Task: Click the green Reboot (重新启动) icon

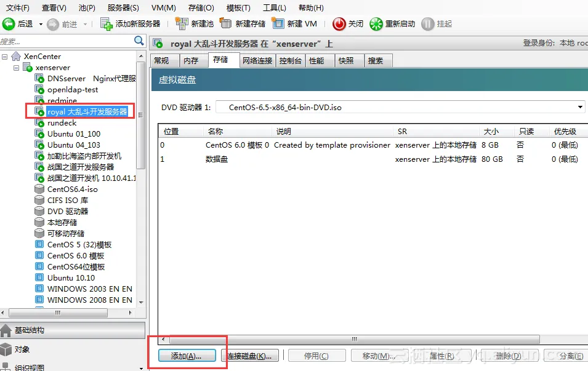Action: pyautogui.click(x=376, y=24)
